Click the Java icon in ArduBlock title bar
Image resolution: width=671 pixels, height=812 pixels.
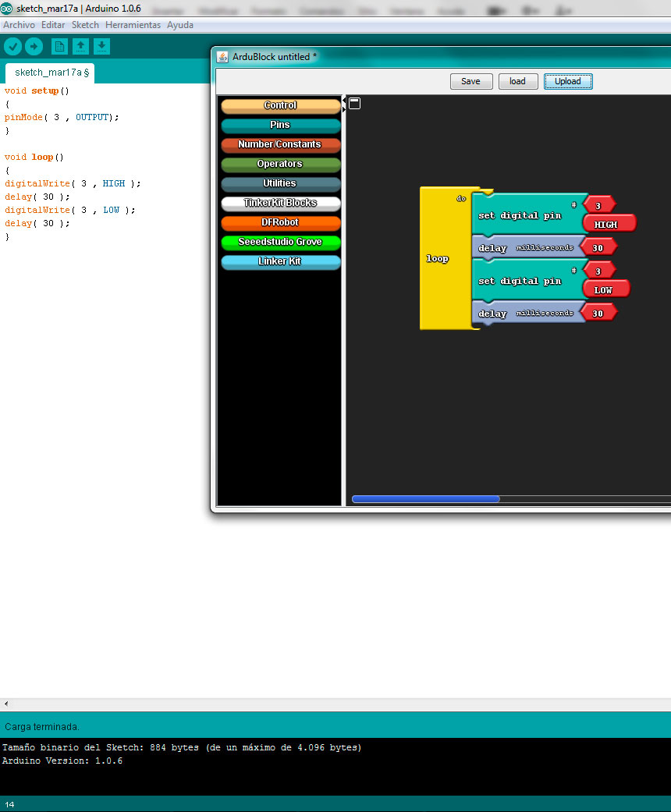pyautogui.click(x=222, y=57)
